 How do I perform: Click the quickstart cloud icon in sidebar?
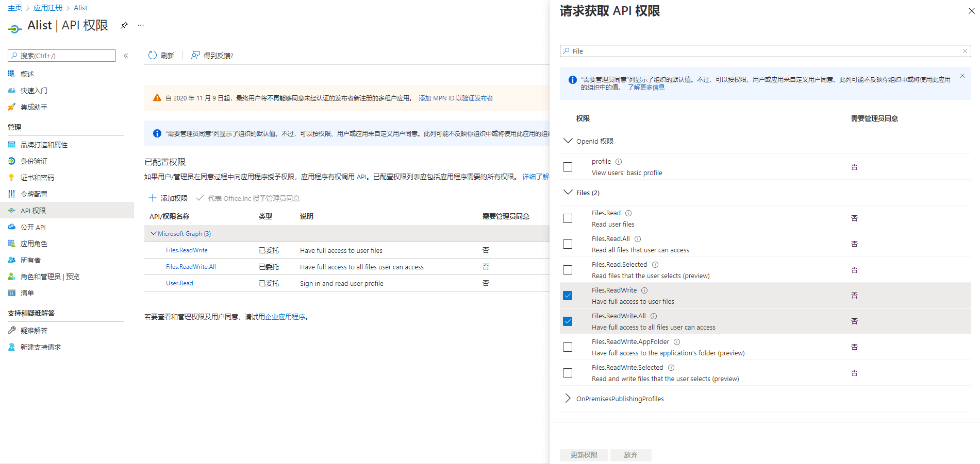pos(11,90)
